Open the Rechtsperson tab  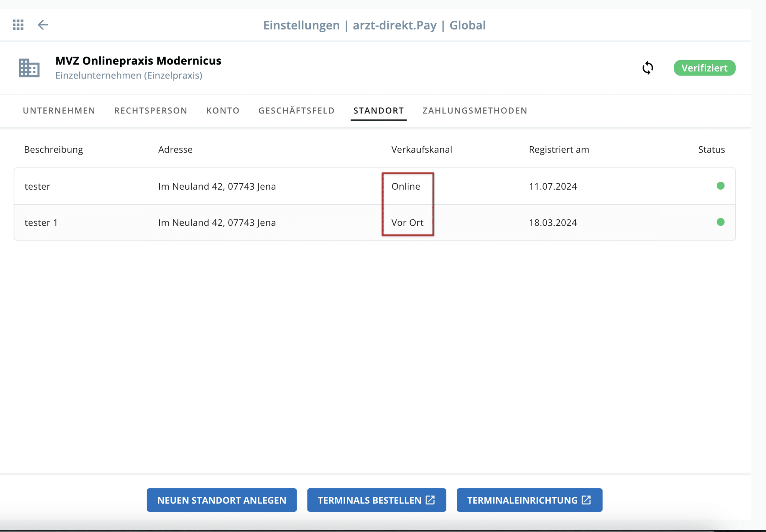point(150,111)
